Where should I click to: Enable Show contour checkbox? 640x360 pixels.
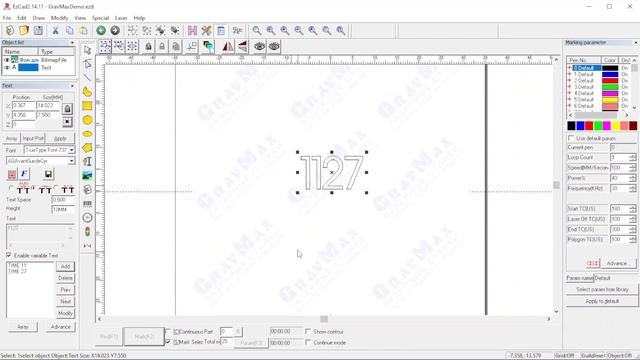tap(308, 331)
